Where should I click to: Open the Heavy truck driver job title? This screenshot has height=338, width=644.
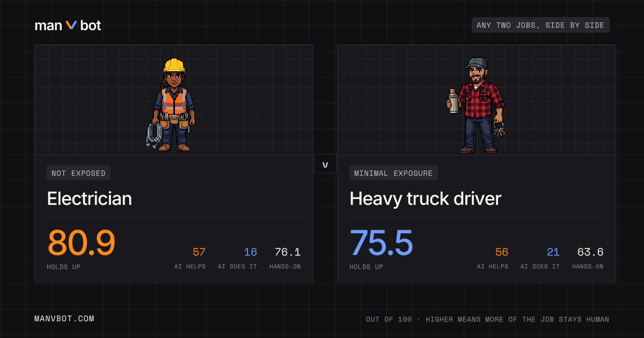point(425,199)
